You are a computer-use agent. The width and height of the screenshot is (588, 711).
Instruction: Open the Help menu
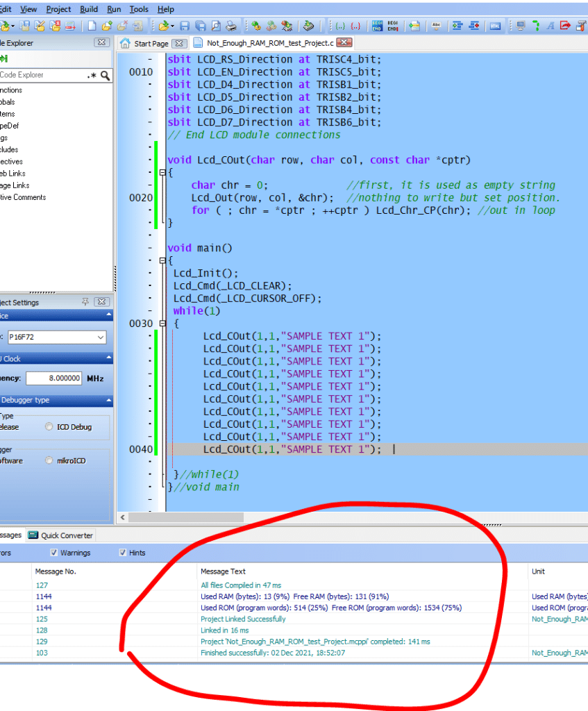(166, 9)
